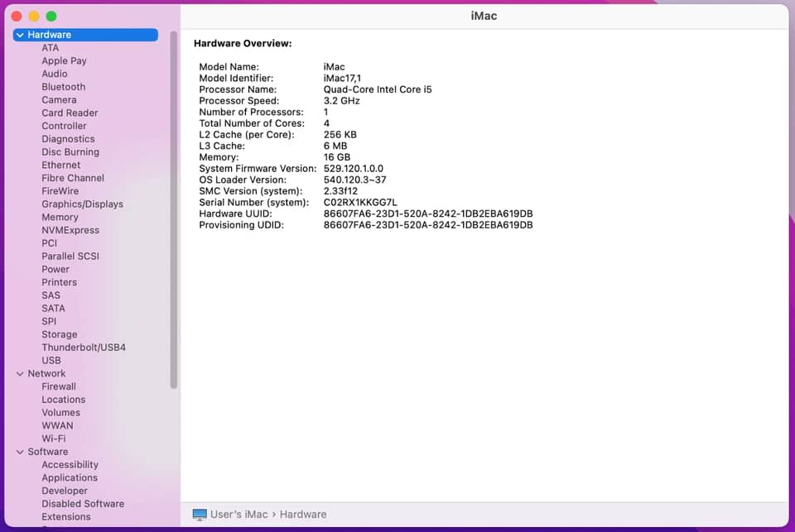Click the sidebar vertical scrollbar
795x532 pixels.
tap(174, 210)
